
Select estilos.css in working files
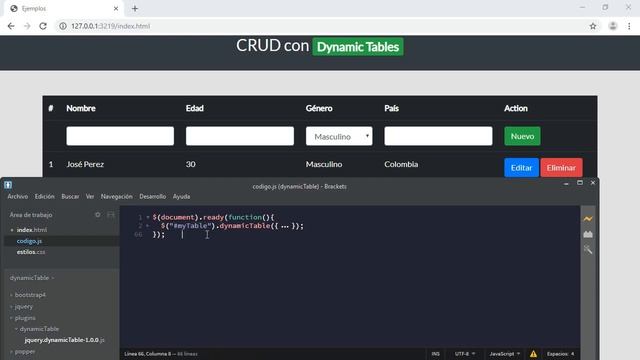pos(31,252)
